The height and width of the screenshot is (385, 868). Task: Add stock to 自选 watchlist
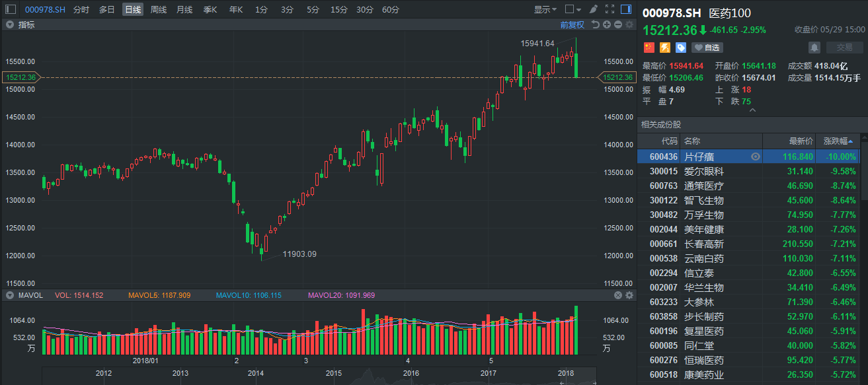point(707,48)
